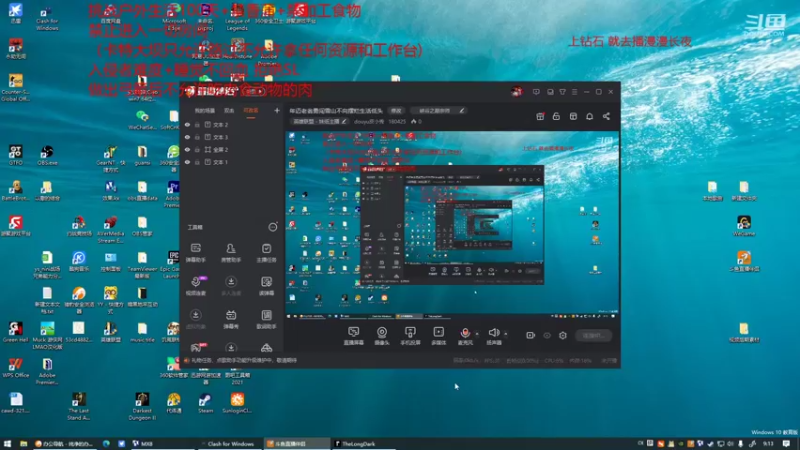Select the 全屏 2 source row

(232, 149)
